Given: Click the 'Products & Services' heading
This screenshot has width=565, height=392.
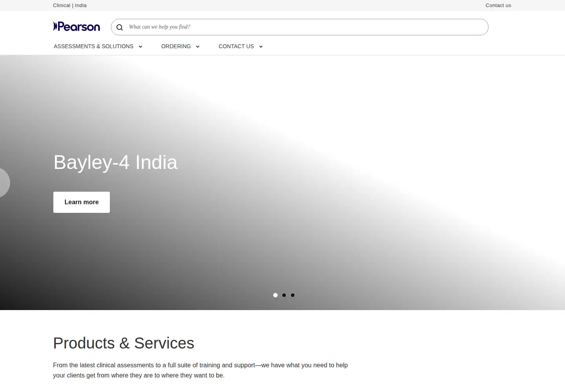Looking at the screenshot, I should click(124, 343).
